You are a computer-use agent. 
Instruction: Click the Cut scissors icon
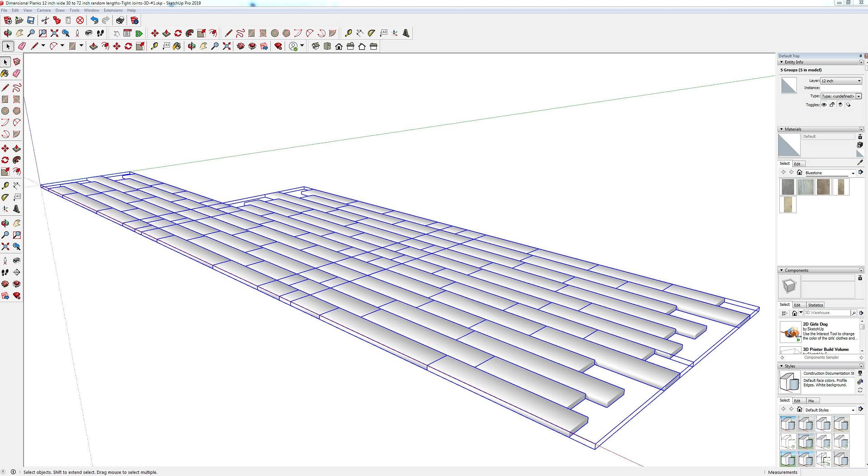point(45,20)
